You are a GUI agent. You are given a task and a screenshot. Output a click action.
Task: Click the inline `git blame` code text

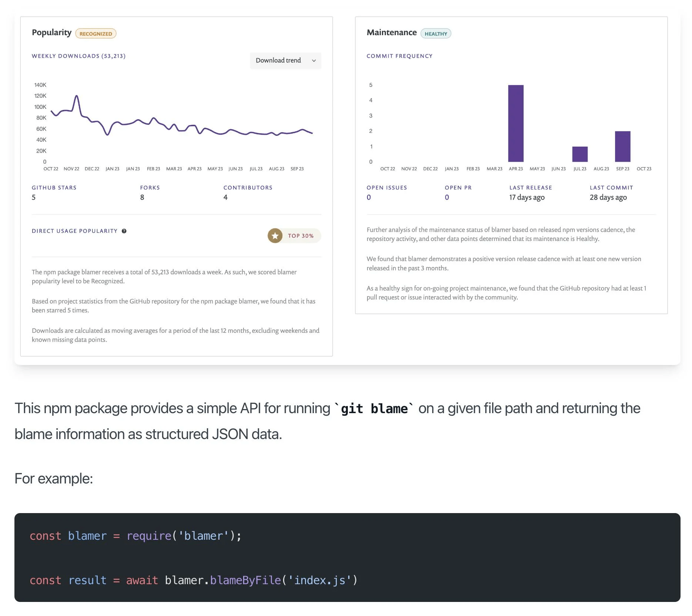pos(374,409)
